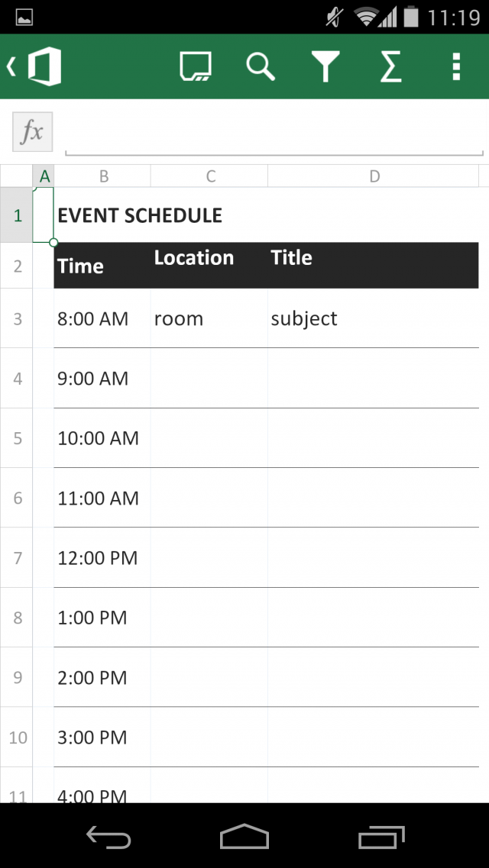Viewport: 489px width, 868px height.
Task: Tap the AutoSum sigma icon
Action: click(x=390, y=67)
